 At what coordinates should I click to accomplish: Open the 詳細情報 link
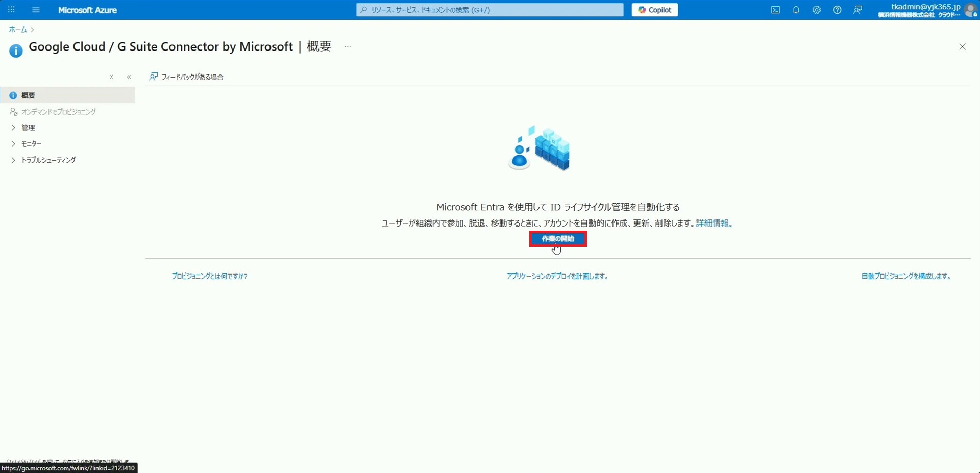pos(712,223)
